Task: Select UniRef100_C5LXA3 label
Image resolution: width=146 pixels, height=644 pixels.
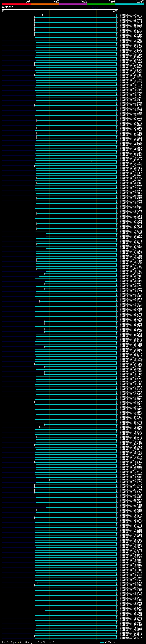Action: tap(131, 309)
